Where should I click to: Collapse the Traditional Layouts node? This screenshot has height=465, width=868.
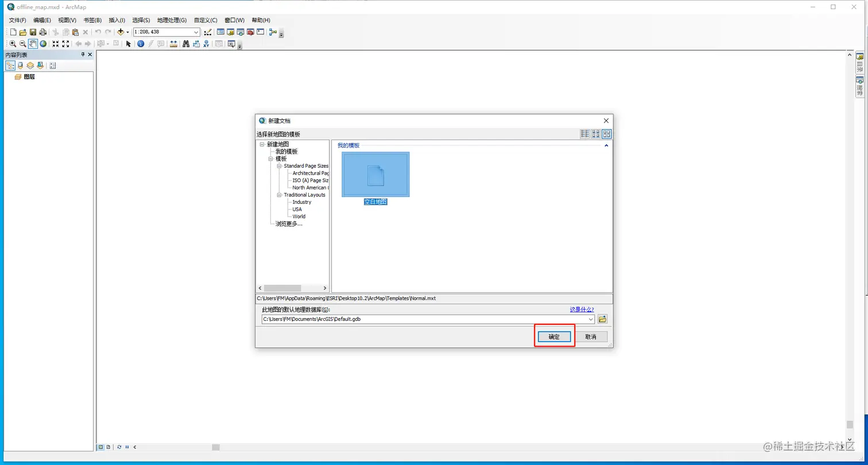pos(280,195)
